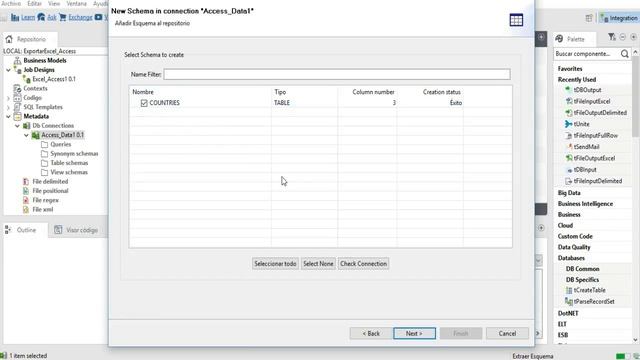Viewport: 640px width, 360px height.
Task: Collapse the Job Designs node
Action: [8, 70]
